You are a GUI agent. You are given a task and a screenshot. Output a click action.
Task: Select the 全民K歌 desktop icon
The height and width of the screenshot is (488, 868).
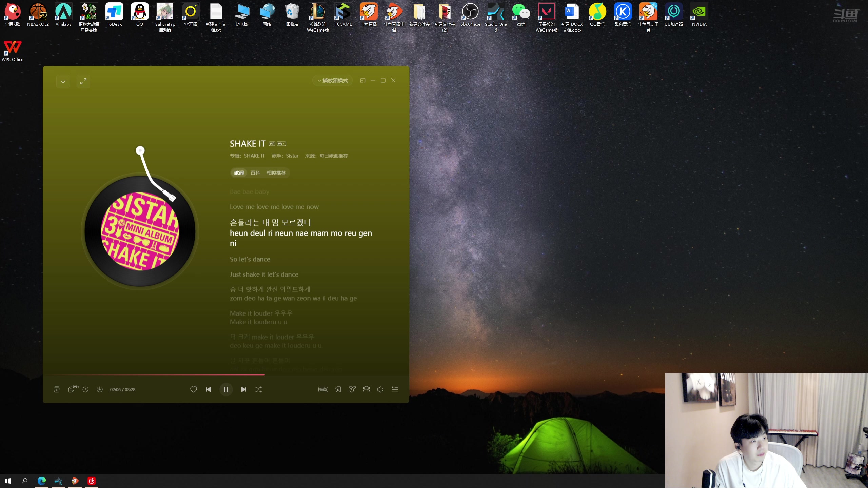click(13, 14)
